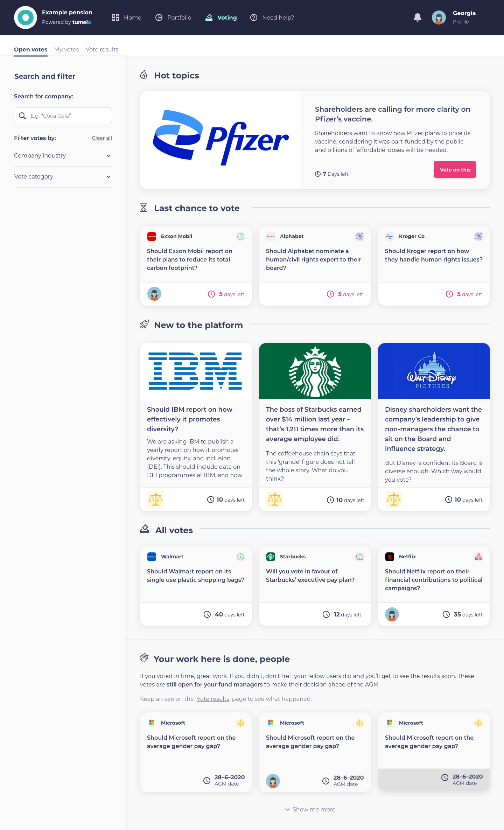Click the Home grid icon in navigation
Viewport: 504px width, 830px height.
click(x=115, y=18)
